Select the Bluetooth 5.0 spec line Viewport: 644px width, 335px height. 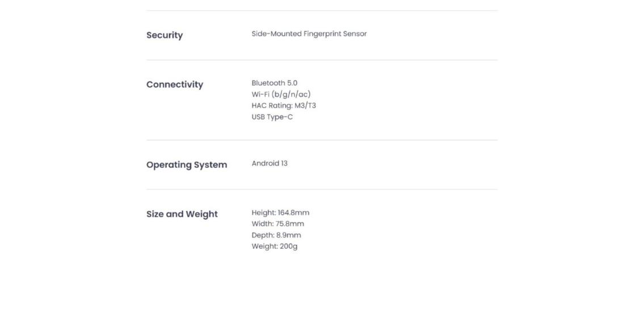[275, 83]
